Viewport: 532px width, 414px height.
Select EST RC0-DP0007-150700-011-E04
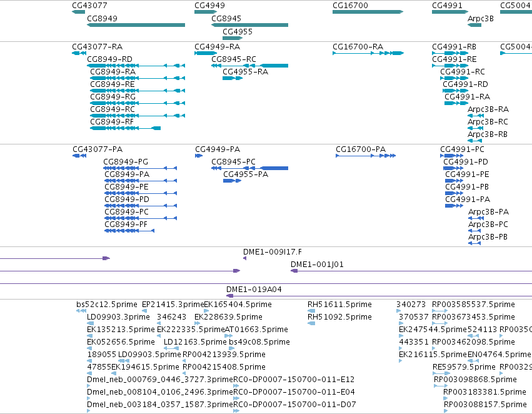pos(294,392)
